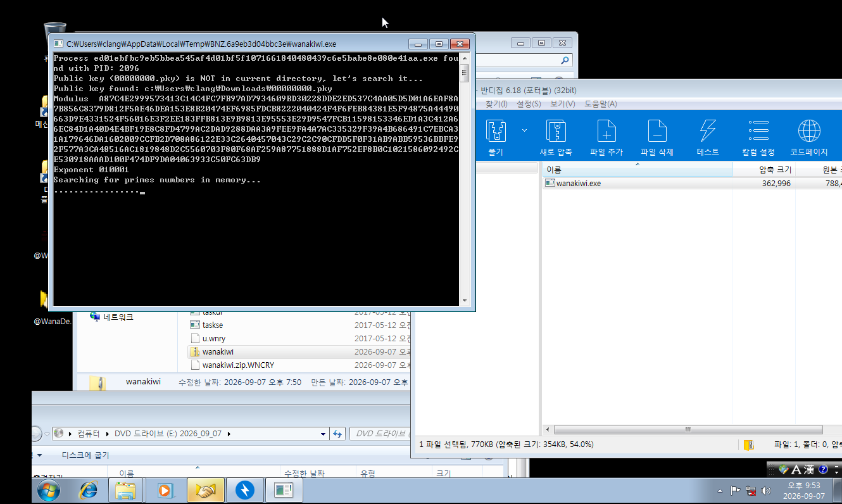
Task: Click the 漢 Hanja conversion button
Action: [x=809, y=470]
